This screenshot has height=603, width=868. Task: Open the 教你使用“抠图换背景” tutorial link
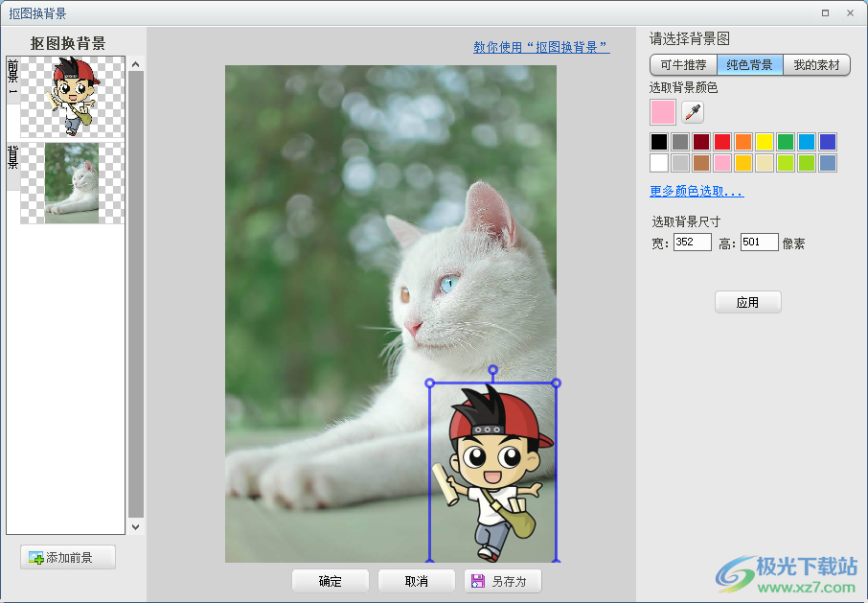[541, 47]
